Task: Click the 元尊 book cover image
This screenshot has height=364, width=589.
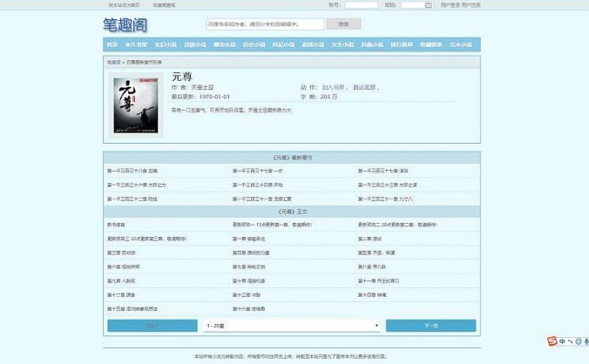Action: (136, 105)
